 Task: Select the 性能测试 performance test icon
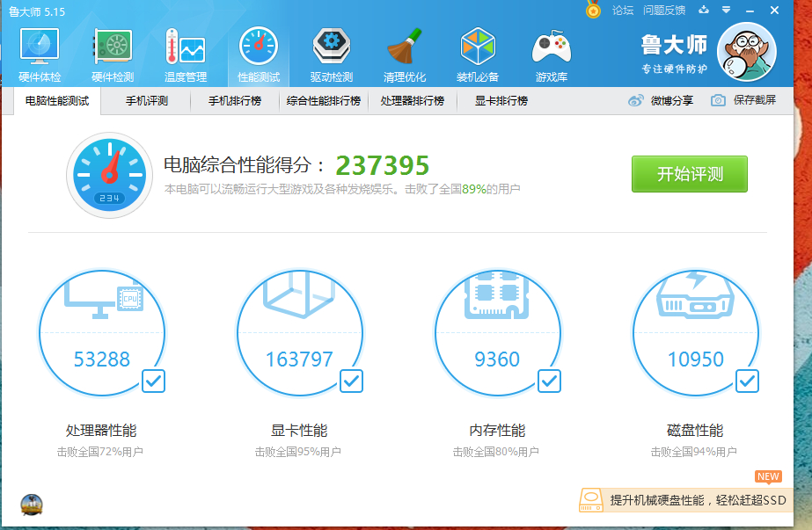(x=259, y=47)
